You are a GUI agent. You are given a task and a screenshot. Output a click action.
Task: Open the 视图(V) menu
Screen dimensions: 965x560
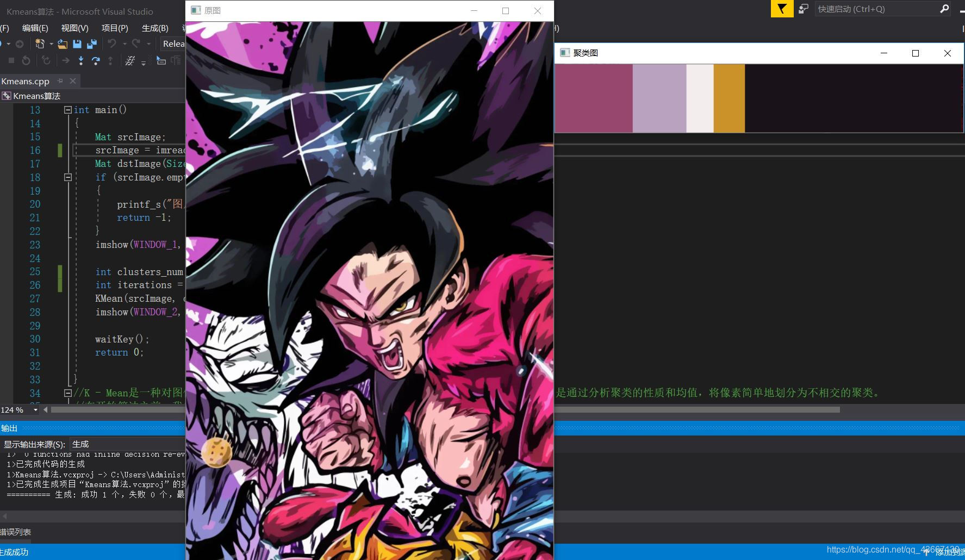(74, 28)
